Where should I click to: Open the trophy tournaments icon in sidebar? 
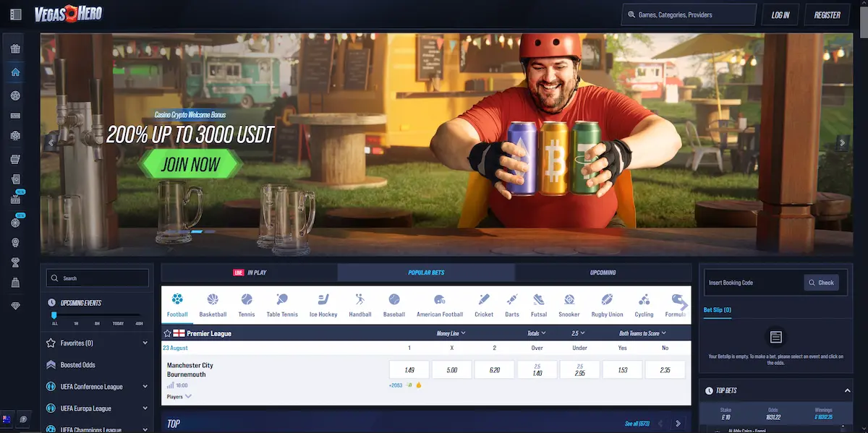click(15, 262)
